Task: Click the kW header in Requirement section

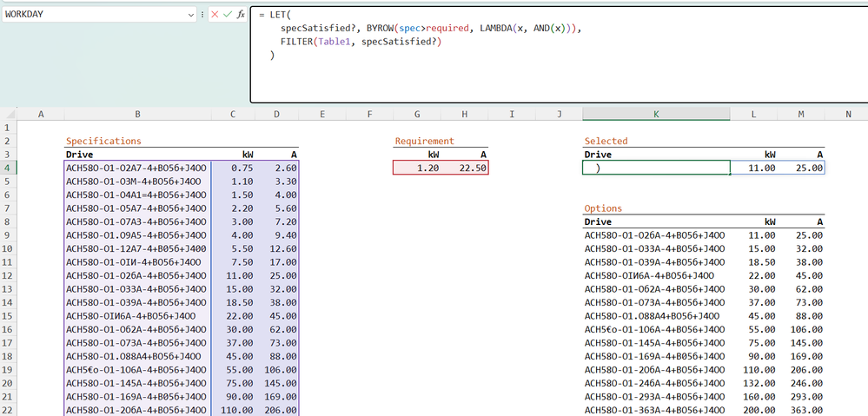Action: click(417, 155)
